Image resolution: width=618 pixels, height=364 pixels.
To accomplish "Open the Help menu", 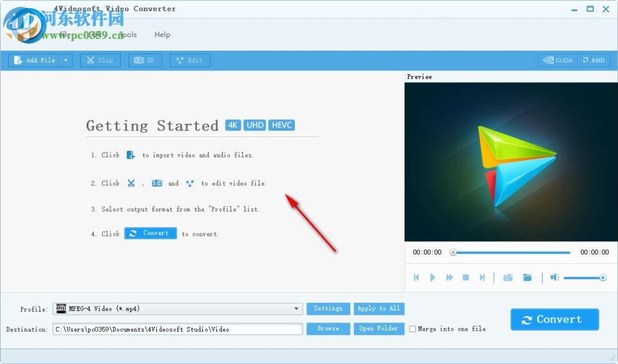I will pyautogui.click(x=162, y=35).
